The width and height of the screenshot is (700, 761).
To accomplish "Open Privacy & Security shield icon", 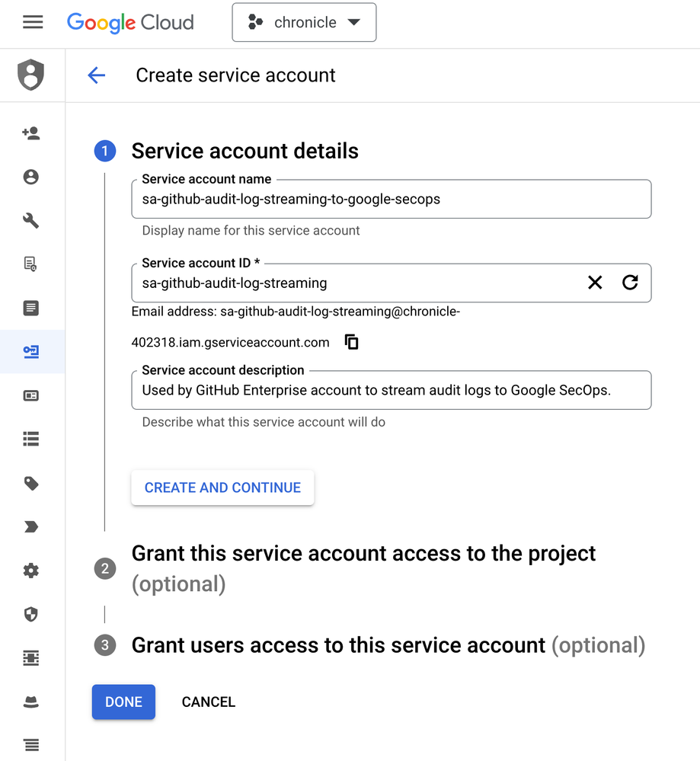I will (x=31, y=614).
